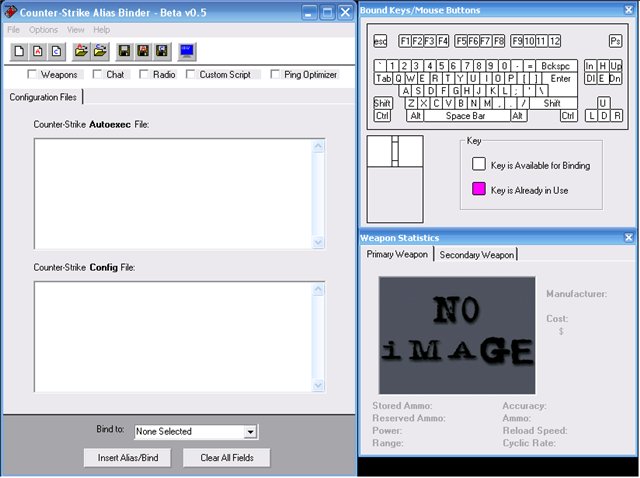This screenshot has height=478, width=640.
Task: Enable the Ping Optimizer checkbox
Action: [x=275, y=74]
